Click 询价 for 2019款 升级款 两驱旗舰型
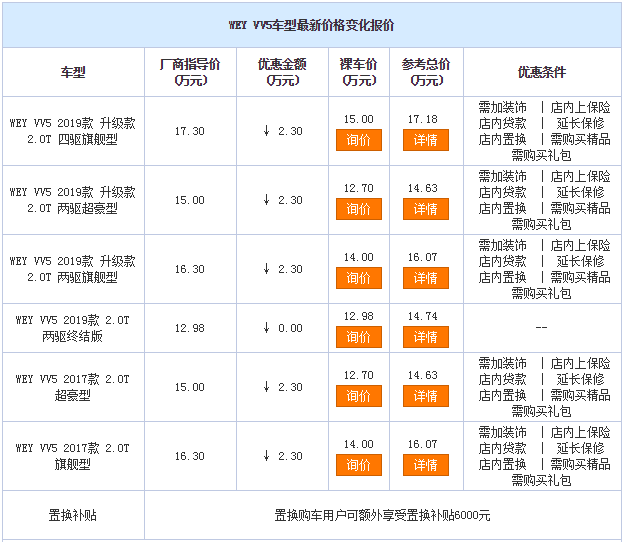The height and width of the screenshot is (542, 624). (x=359, y=278)
